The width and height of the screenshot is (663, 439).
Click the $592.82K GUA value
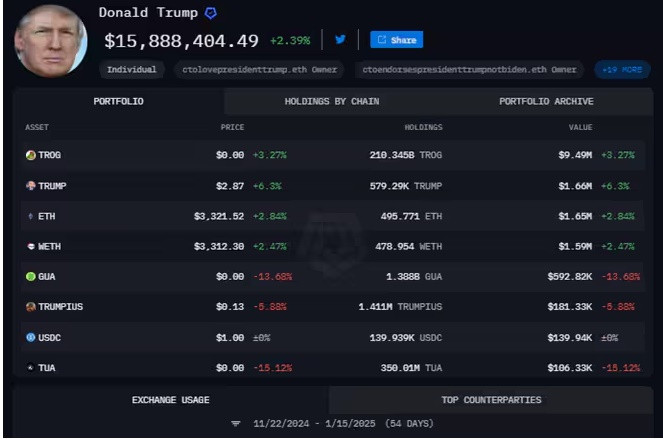click(x=570, y=277)
